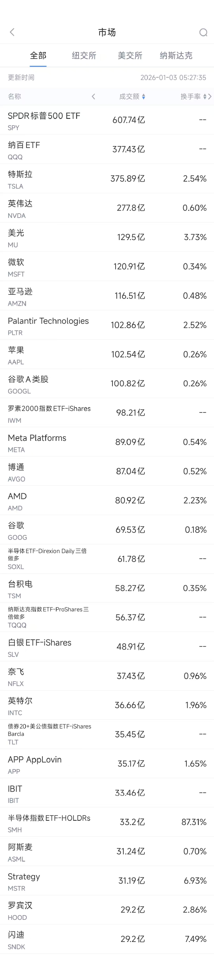Open the Strategy MSTR row
Screen dimensions: 214x980
point(107,881)
